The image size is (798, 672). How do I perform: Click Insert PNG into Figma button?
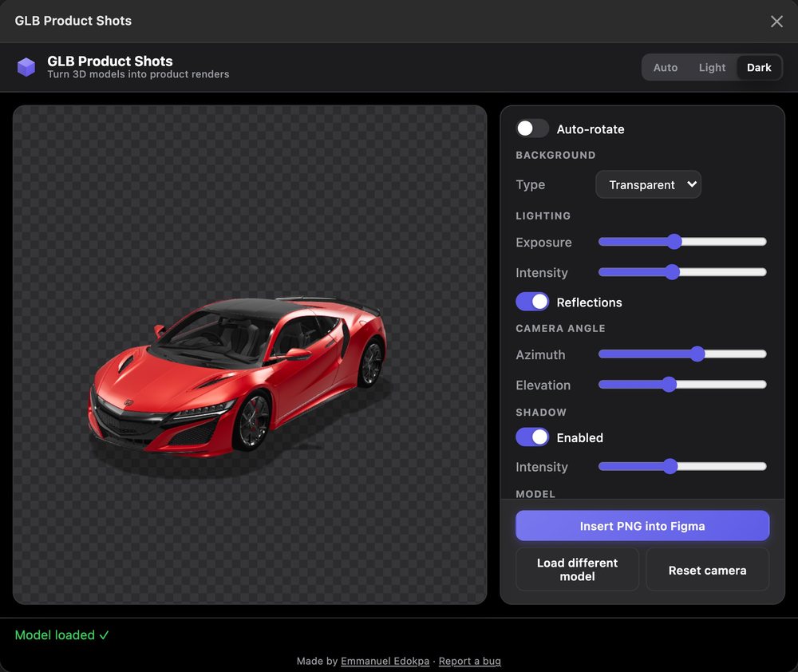[642, 525]
